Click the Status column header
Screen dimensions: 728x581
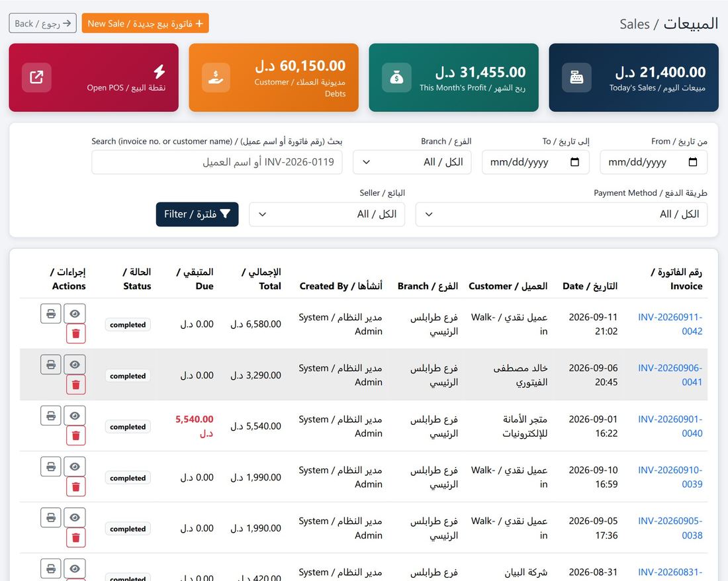(137, 279)
